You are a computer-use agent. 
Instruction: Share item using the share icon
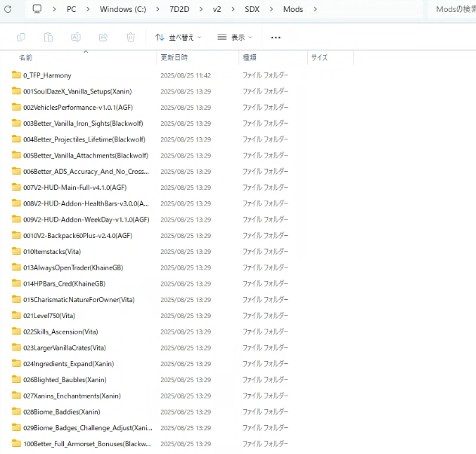coord(103,37)
